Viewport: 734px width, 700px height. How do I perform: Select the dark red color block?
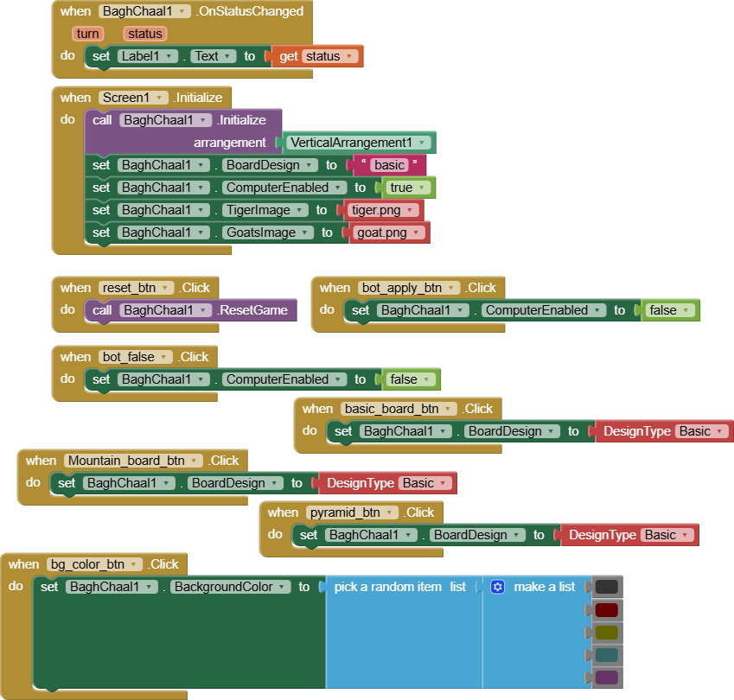pos(607,609)
